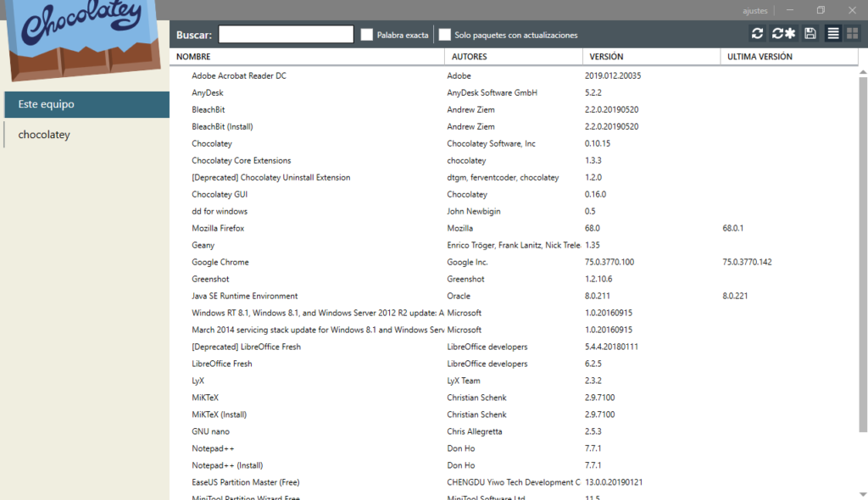Open the chocolatey source tab
This screenshot has width=868, height=500.
pyautogui.click(x=87, y=135)
